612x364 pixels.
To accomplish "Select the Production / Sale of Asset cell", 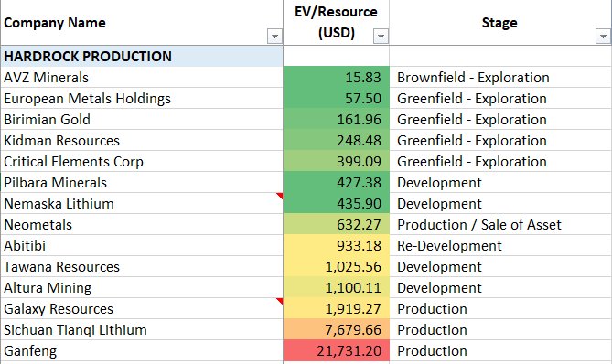I will (x=500, y=225).
